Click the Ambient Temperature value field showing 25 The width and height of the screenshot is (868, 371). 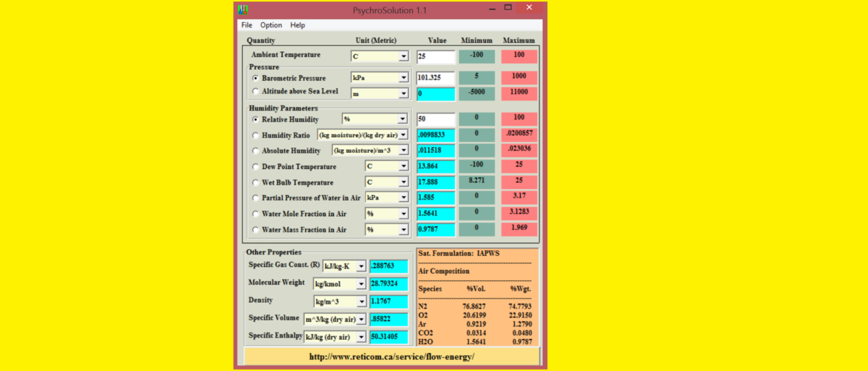pyautogui.click(x=435, y=57)
